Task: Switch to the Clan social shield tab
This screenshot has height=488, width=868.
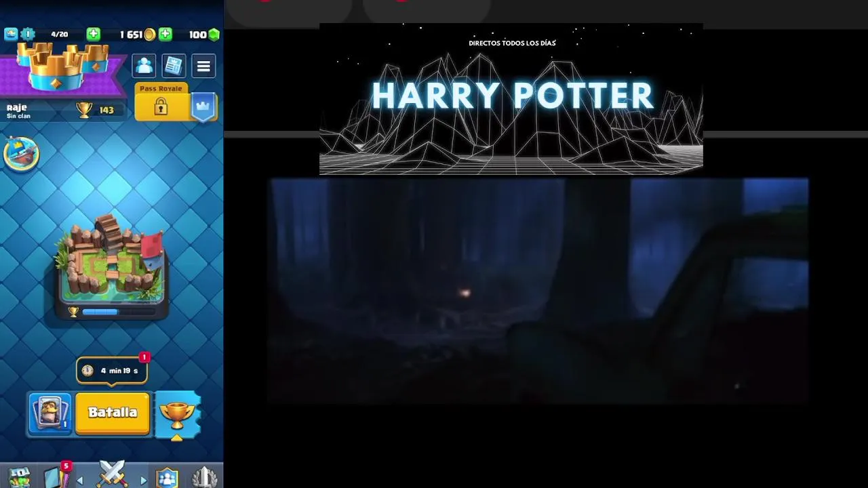Action: 167,478
